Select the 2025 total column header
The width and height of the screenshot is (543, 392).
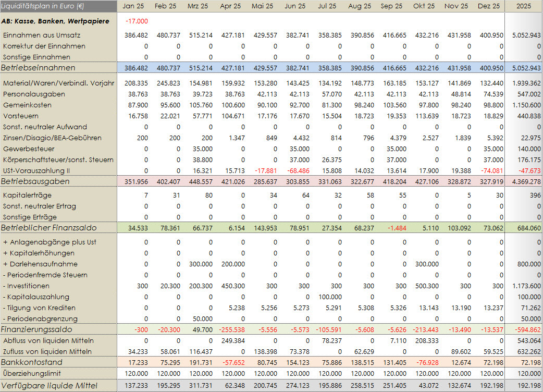524,6
